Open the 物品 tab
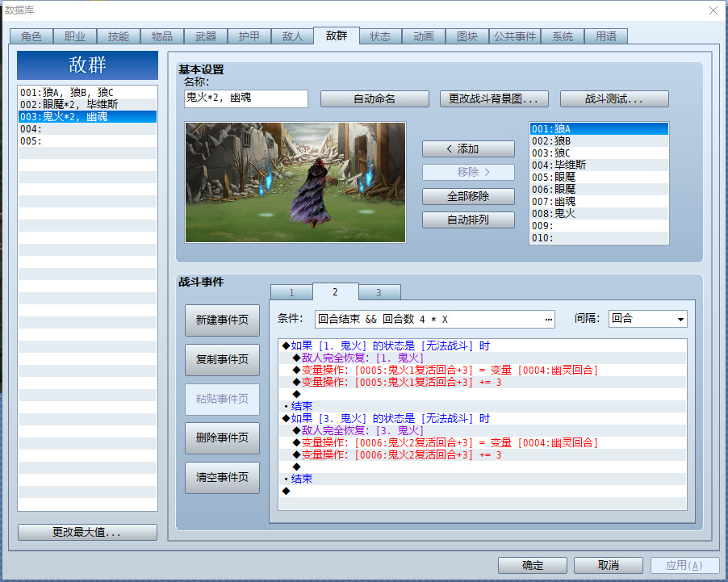Image resolution: width=728 pixels, height=582 pixels. coord(162,36)
